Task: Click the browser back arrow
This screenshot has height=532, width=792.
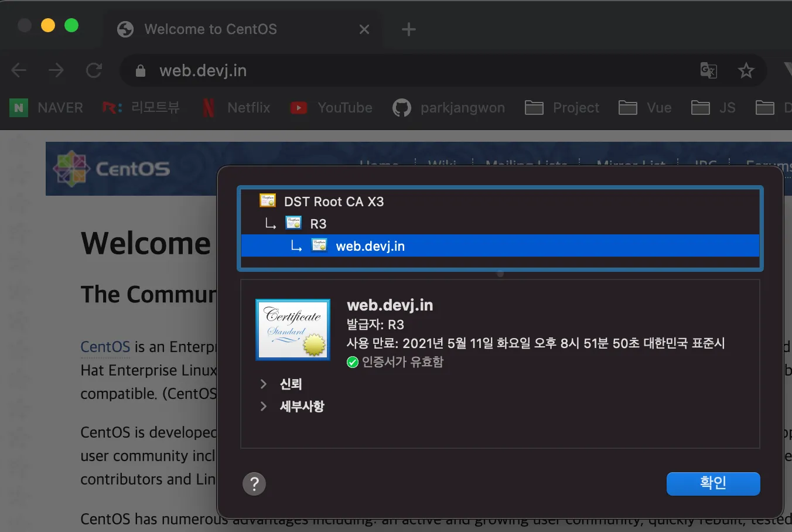Action: 19,71
